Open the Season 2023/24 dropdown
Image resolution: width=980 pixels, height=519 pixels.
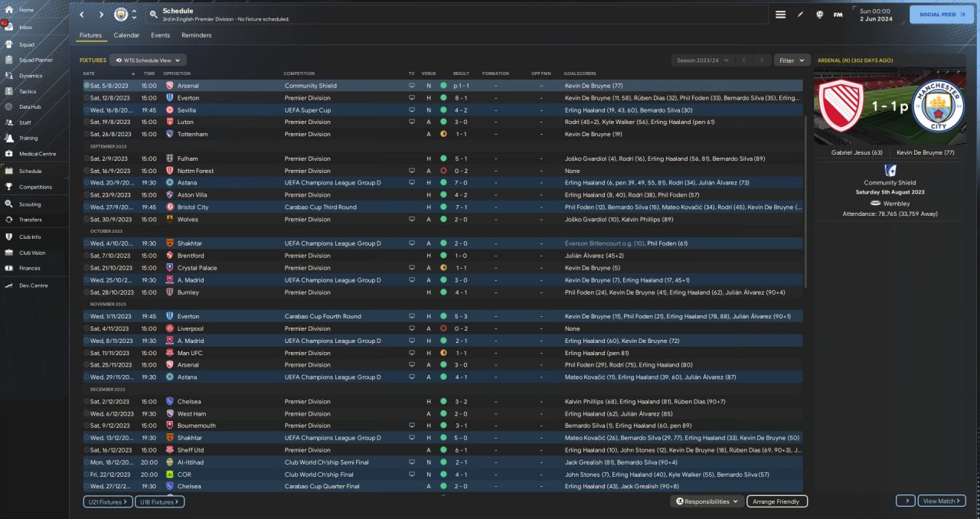pyautogui.click(x=701, y=60)
